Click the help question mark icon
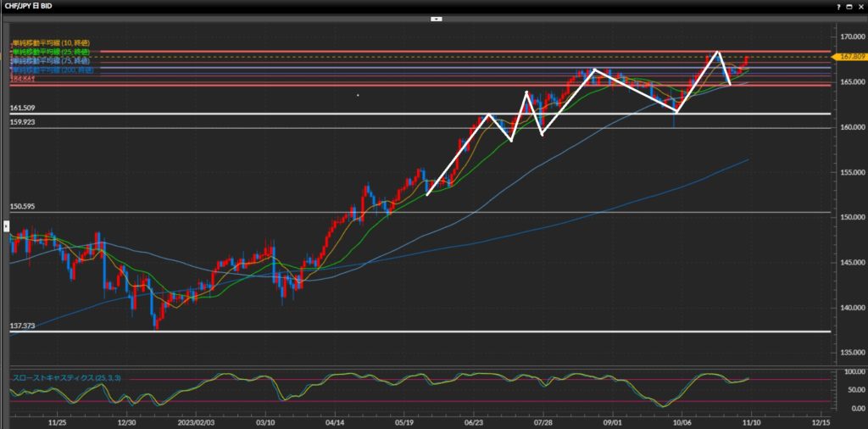Viewport: 868px width, 429px height. coord(839,5)
